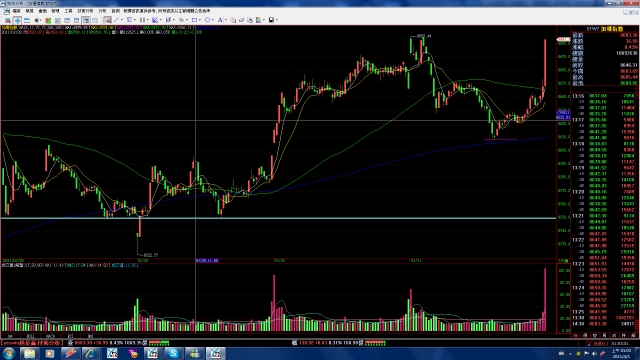Open Windows Media Player on taskbar
This screenshot has width=640, height=360.
pyautogui.click(x=50, y=353)
